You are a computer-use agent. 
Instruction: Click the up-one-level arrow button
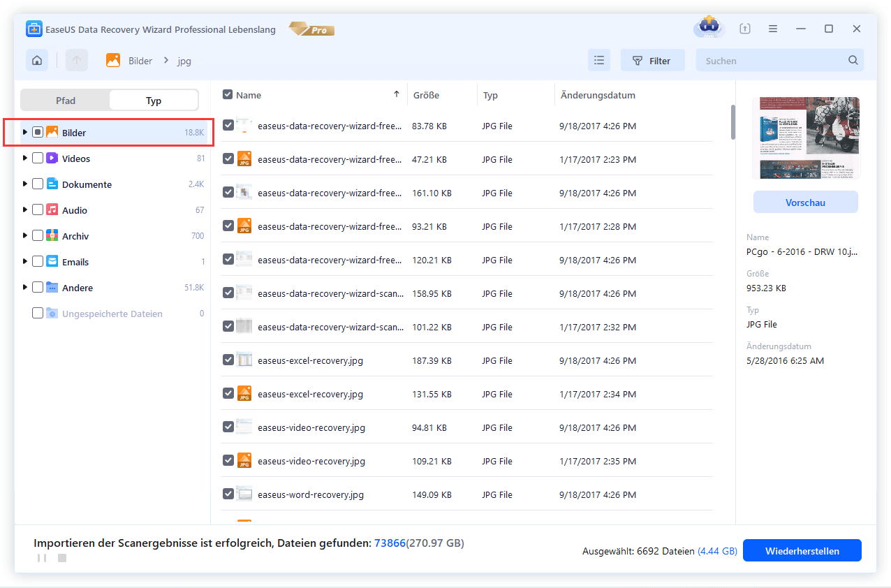77,61
